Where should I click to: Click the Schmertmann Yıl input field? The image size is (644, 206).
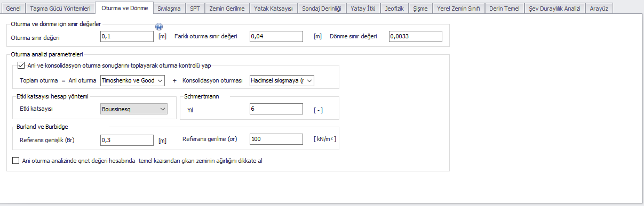click(276, 109)
